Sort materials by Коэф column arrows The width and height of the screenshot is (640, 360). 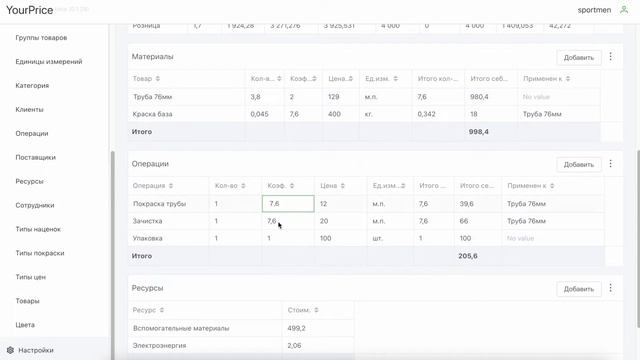314,78
